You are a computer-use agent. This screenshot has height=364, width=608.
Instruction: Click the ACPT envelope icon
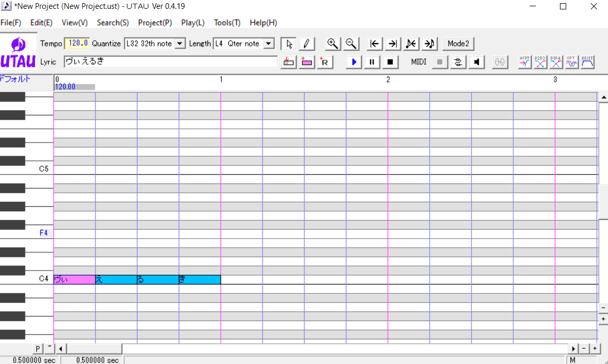pos(525,62)
